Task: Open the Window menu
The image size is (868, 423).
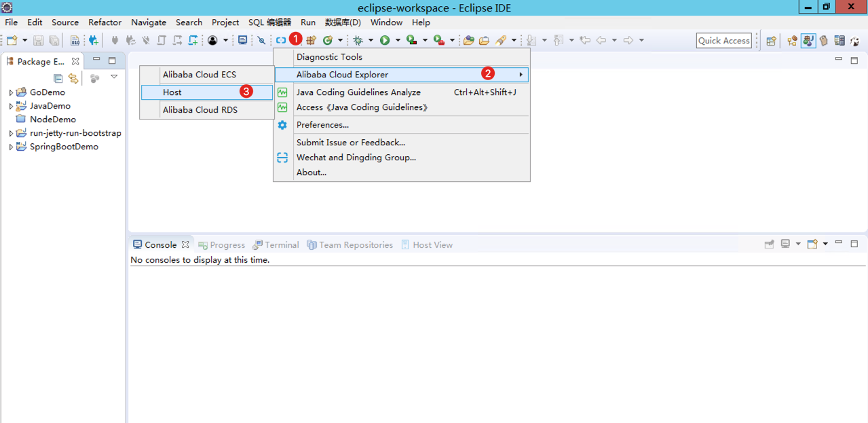Action: pyautogui.click(x=386, y=22)
